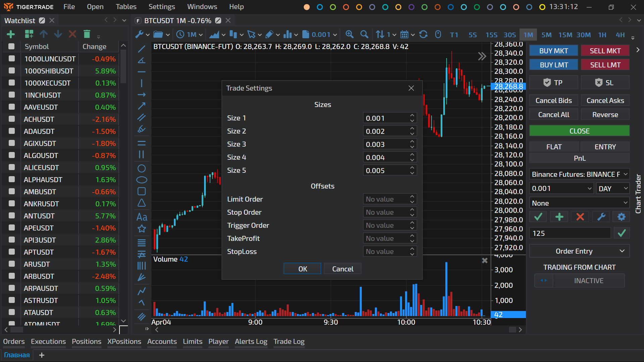Click the text annotation tool (Aa)
The height and width of the screenshot is (362, 644).
[x=142, y=217]
